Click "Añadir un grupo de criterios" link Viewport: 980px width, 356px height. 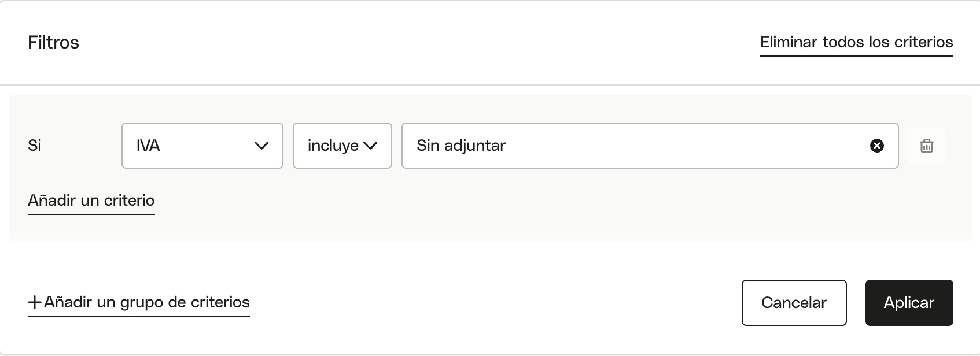[139, 302]
